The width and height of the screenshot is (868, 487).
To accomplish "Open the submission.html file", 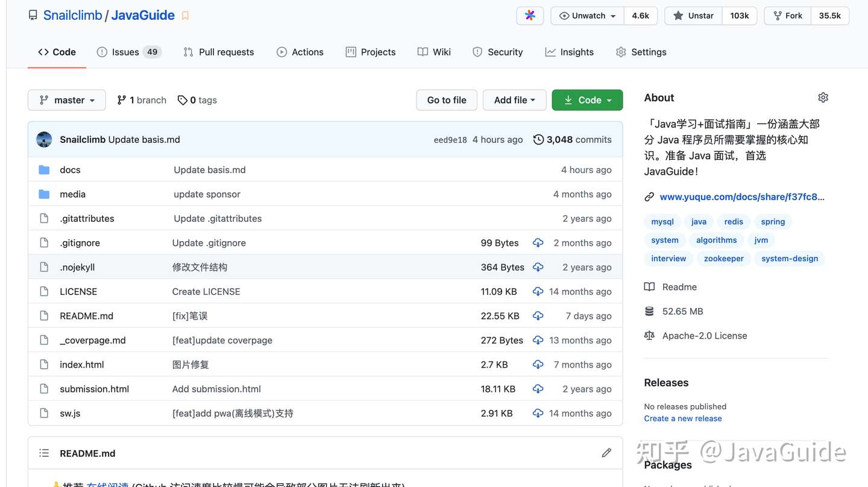I will pyautogui.click(x=95, y=389).
